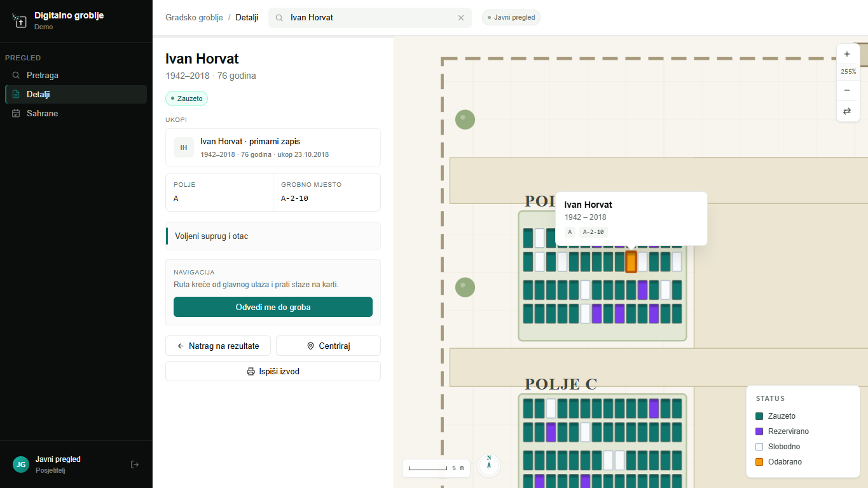The image size is (868, 488).
Task: Go back with Natrag na rezultate
Action: click(218, 346)
